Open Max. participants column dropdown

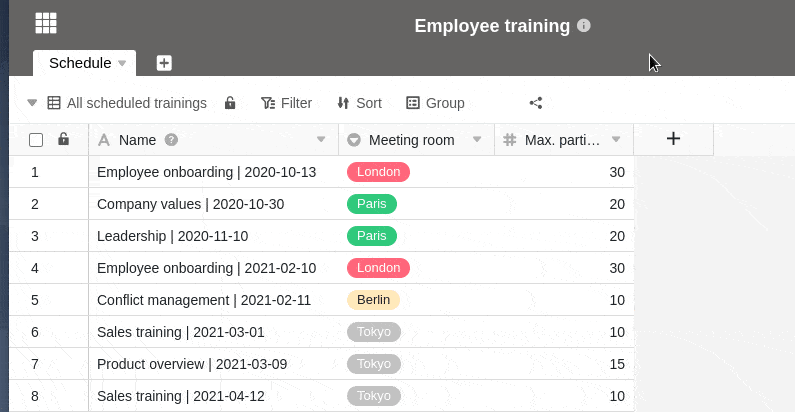(616, 140)
